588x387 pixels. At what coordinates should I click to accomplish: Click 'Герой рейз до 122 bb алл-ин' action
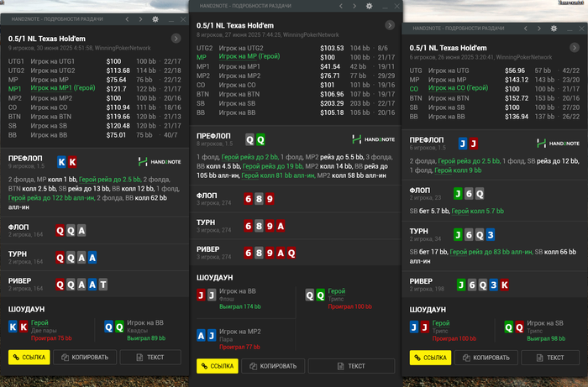point(51,198)
